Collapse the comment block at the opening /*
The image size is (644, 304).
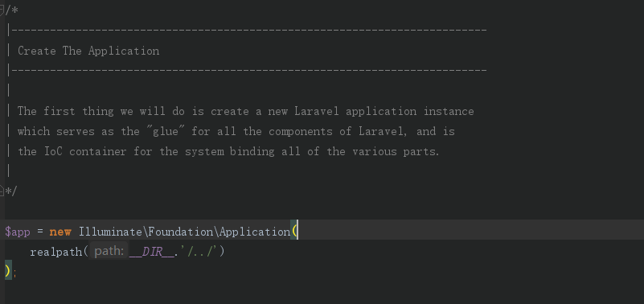pos(2,10)
